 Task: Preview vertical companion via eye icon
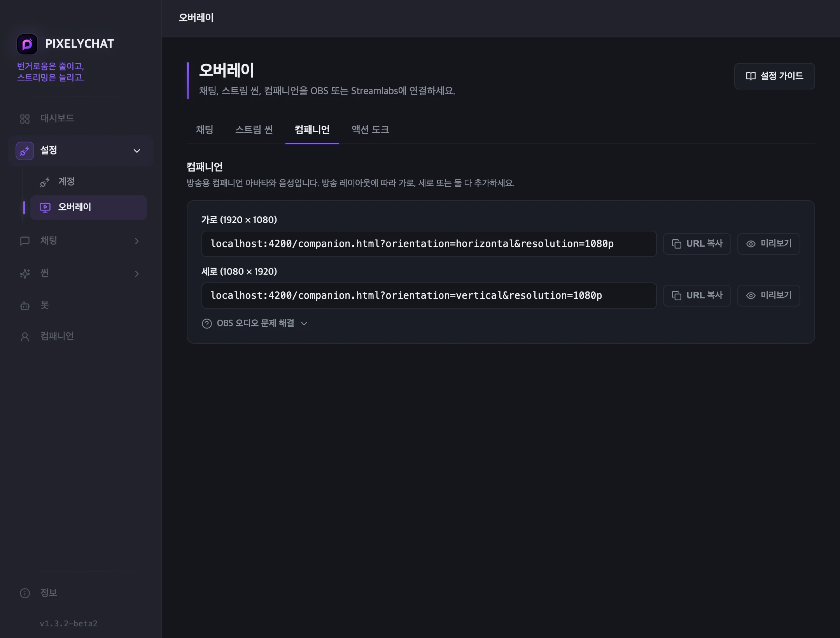coord(751,296)
